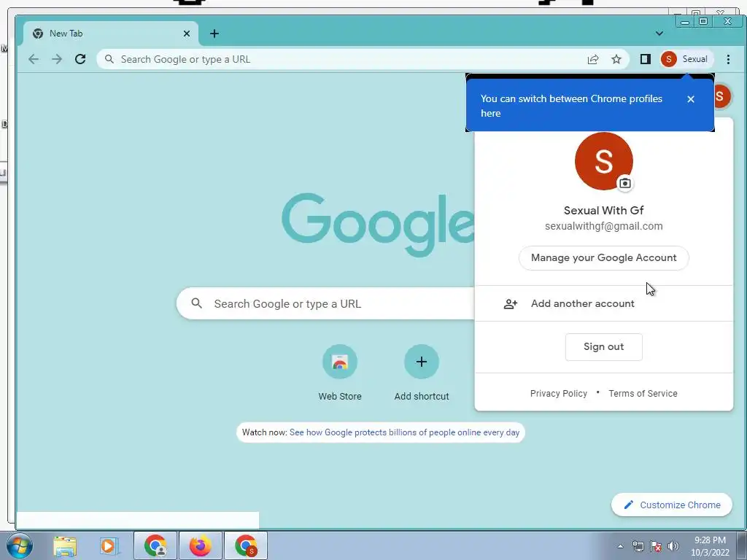Go back using the back arrow

coord(34,59)
